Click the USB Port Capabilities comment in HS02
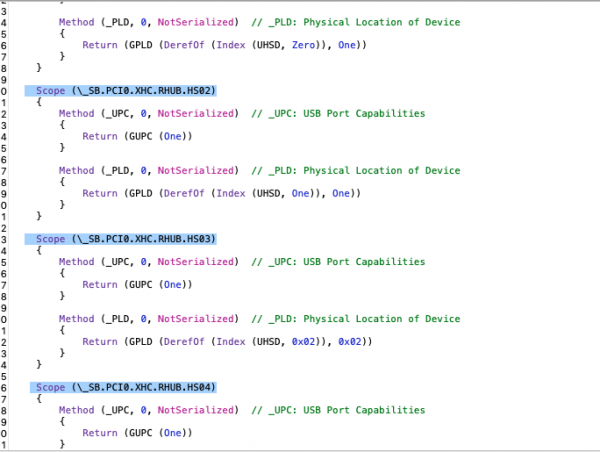Viewport: 600px width, 452px height. click(x=338, y=114)
